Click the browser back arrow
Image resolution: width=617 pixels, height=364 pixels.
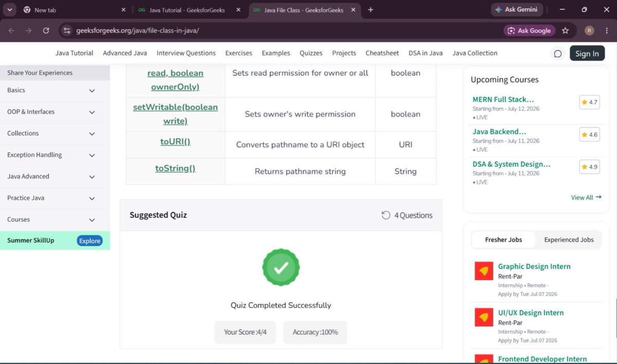pyautogui.click(x=11, y=30)
